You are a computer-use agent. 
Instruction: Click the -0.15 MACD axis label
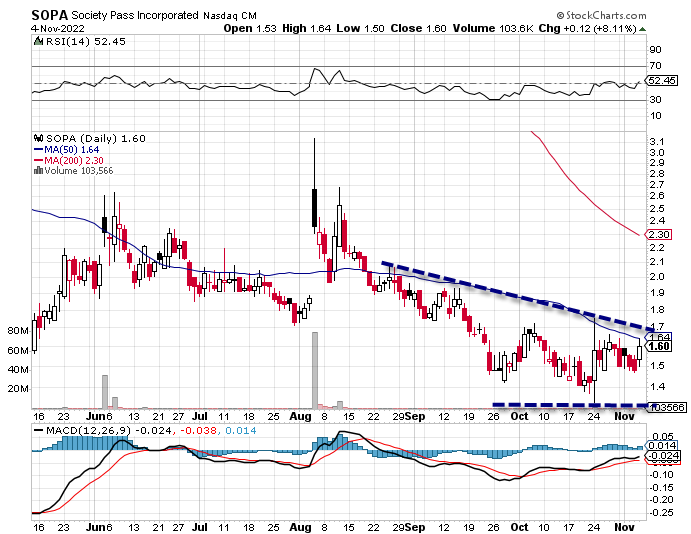[662, 487]
